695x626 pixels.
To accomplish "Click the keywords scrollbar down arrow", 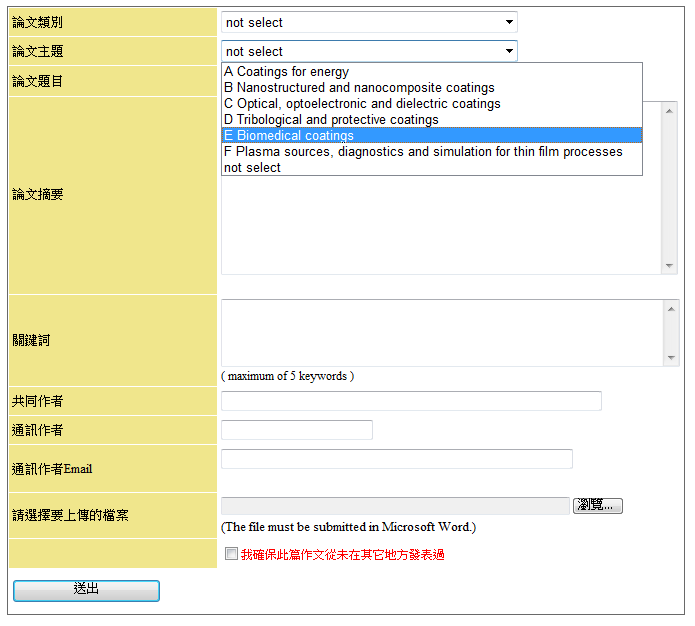I will coord(671,358).
